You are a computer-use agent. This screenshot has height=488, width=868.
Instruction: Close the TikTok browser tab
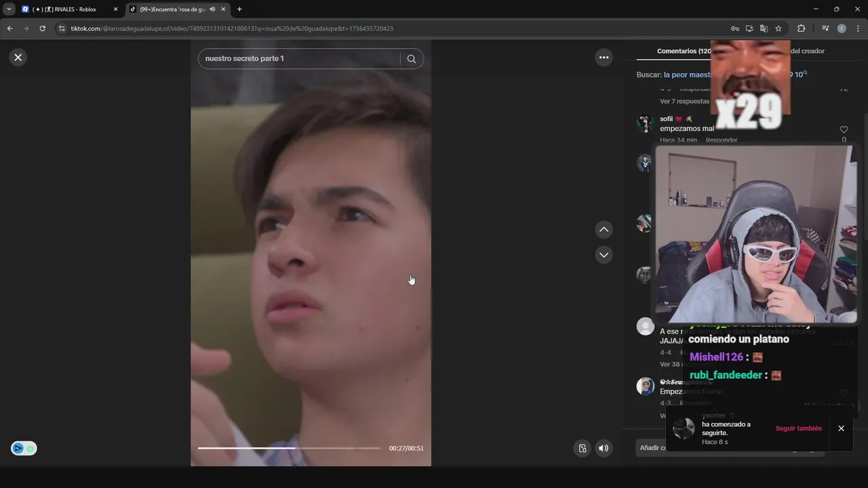223,9
